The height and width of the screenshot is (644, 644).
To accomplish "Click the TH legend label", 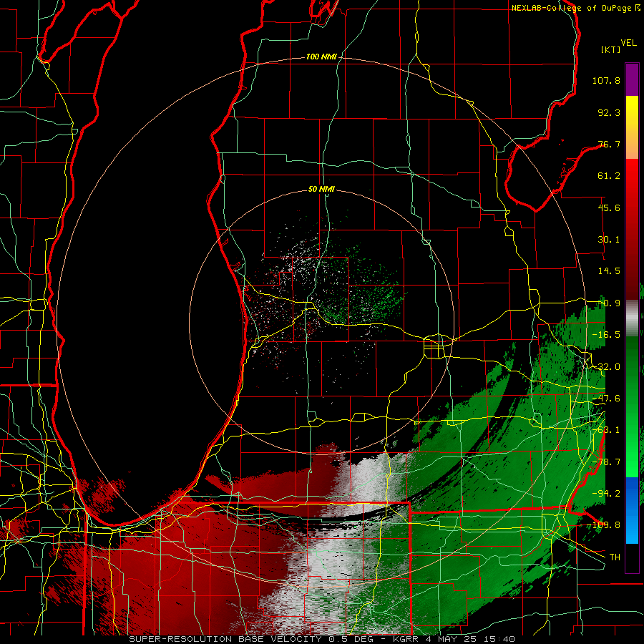I will [615, 557].
